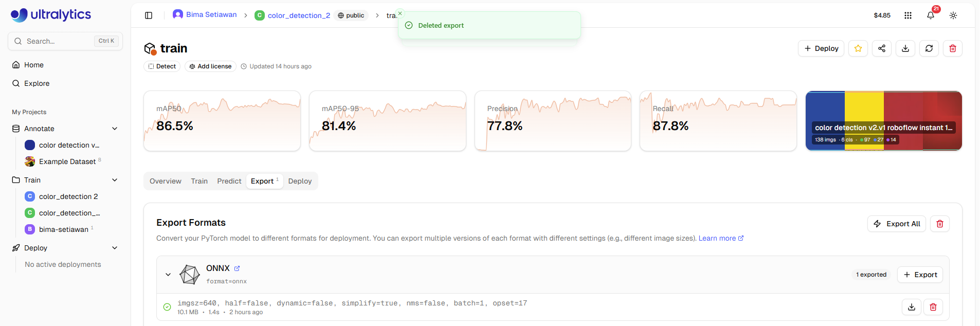Open the notifications bell
This screenshot has width=980, height=326.
pos(931,15)
